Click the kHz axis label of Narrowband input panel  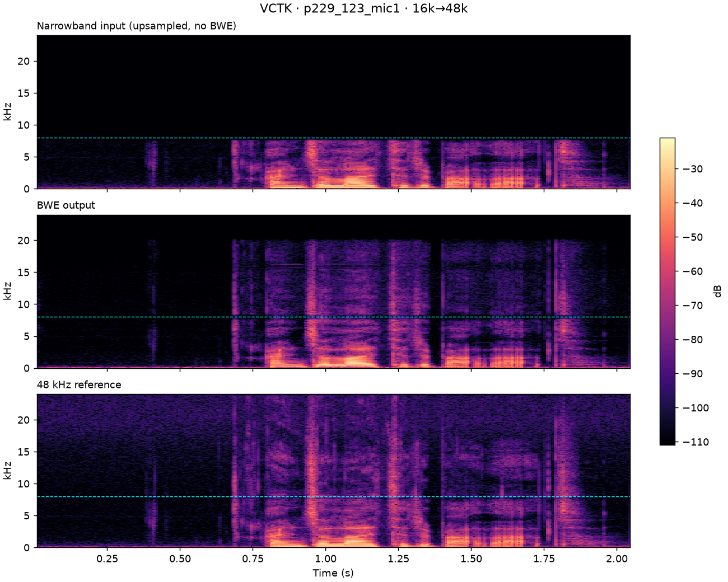point(7,112)
